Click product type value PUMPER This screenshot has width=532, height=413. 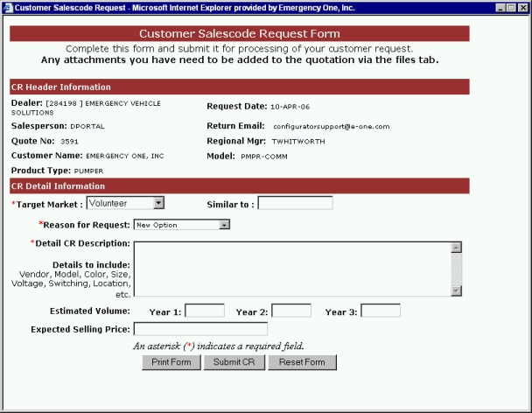pos(88,171)
